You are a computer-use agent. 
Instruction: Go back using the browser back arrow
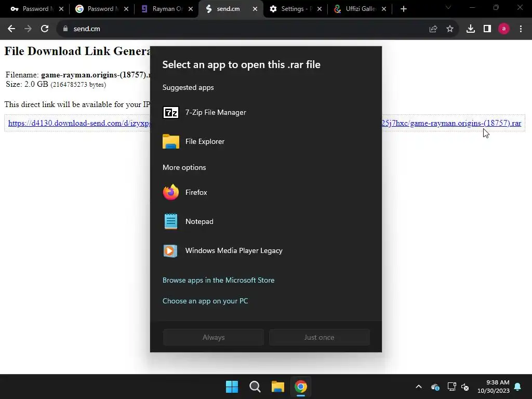[x=11, y=29]
